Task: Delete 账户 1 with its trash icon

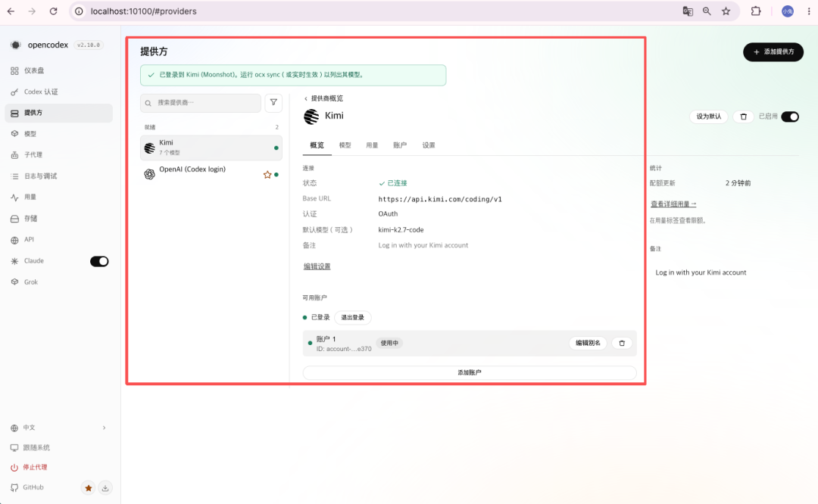Action: point(622,343)
